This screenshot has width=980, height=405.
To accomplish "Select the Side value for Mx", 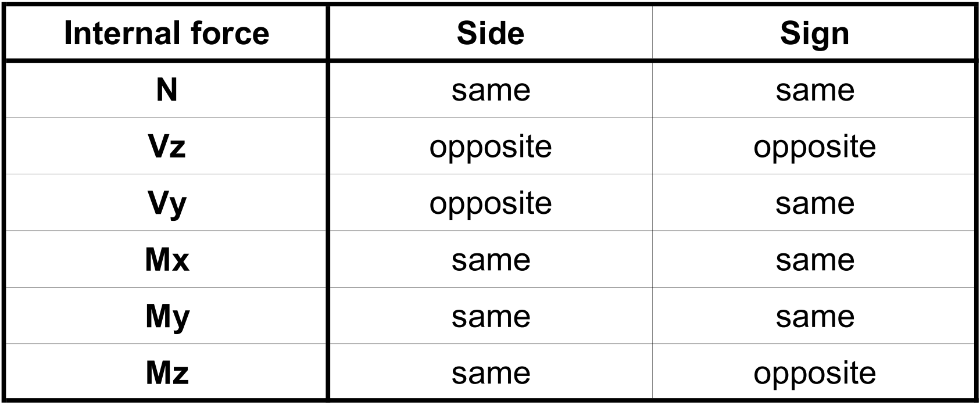I will click(x=491, y=260).
